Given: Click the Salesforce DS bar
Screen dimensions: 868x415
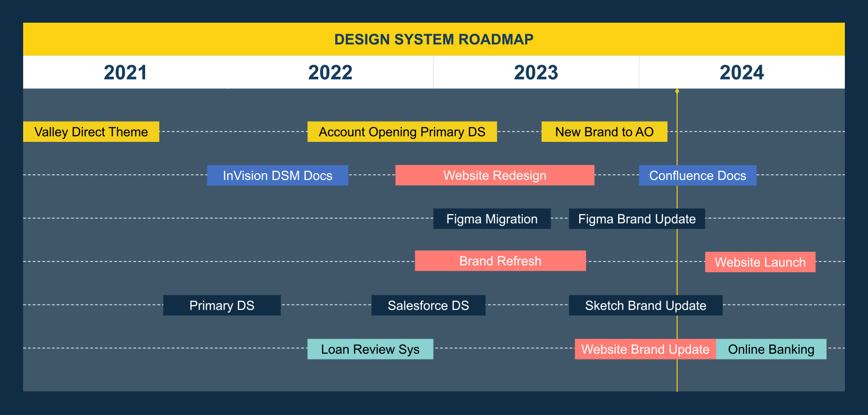Looking at the screenshot, I should point(428,305).
